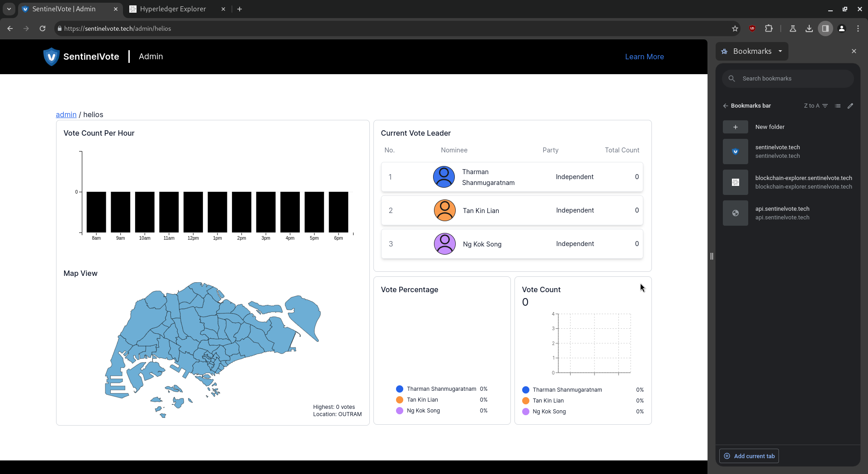Bookmark this page with the star icon

735,28
